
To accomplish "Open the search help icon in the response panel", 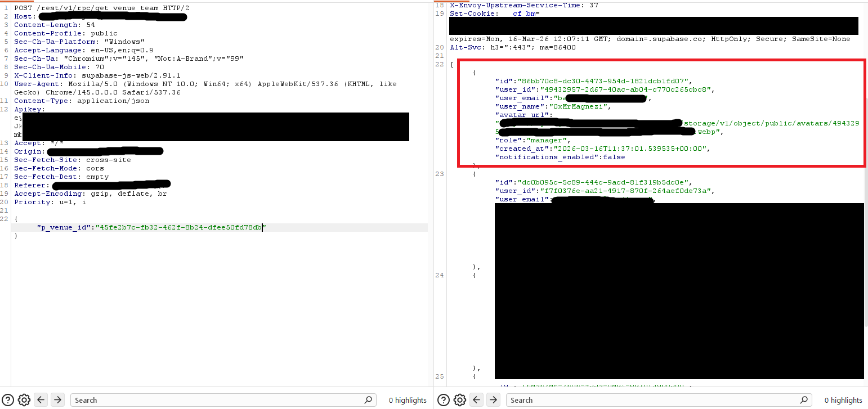I will click(x=445, y=400).
